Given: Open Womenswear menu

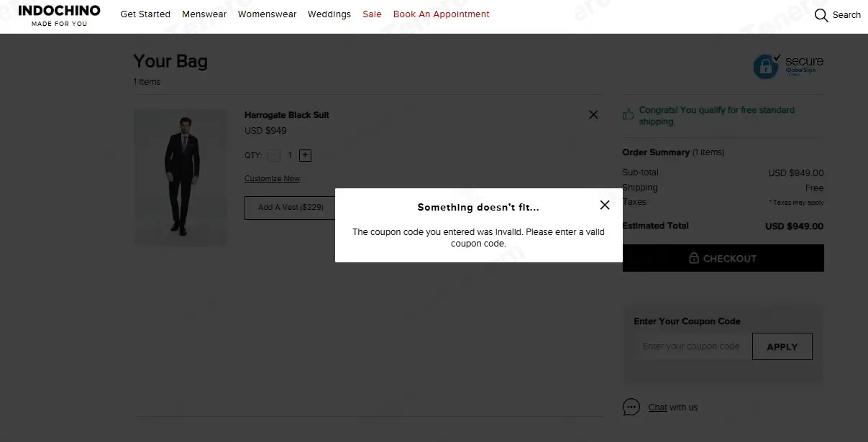Looking at the screenshot, I should (267, 14).
